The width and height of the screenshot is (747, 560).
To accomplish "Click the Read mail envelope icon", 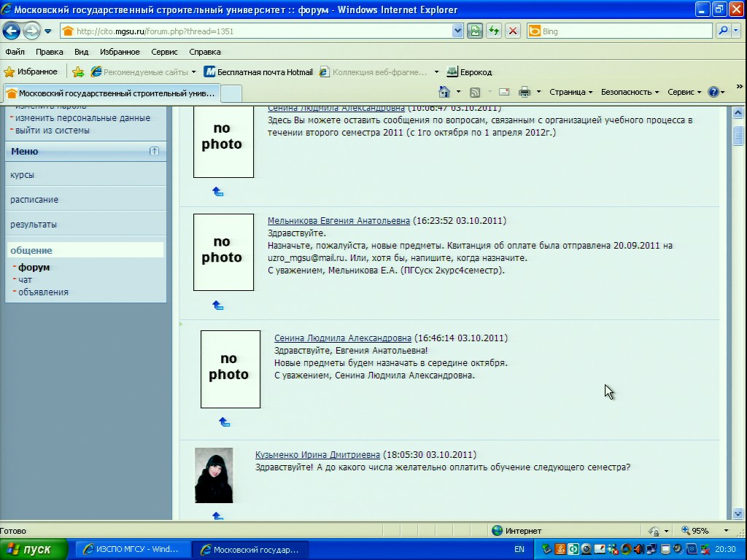I will [504, 92].
